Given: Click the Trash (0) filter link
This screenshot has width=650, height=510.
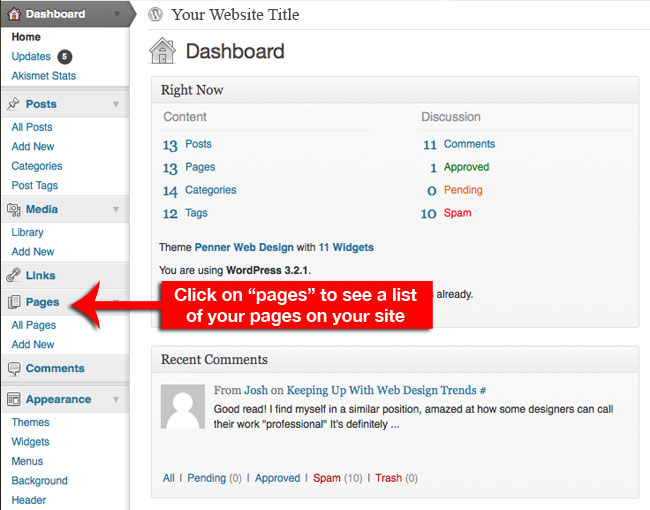Looking at the screenshot, I should (396, 478).
